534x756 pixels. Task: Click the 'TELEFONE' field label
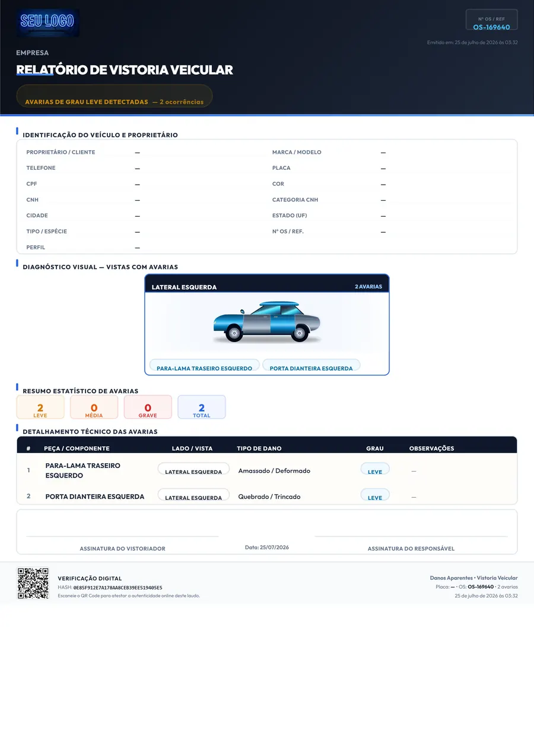[x=41, y=168]
